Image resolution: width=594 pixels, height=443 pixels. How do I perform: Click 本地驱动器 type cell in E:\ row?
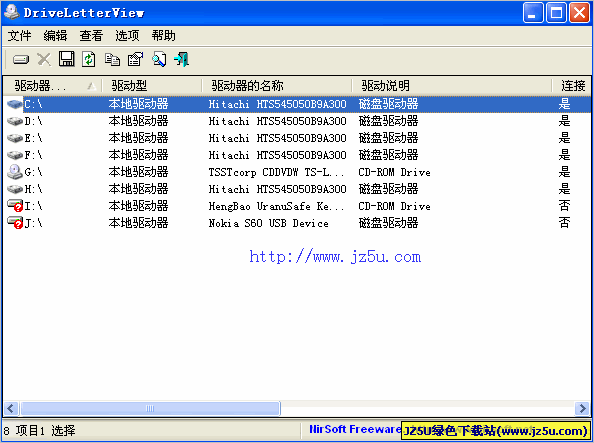tap(138, 138)
